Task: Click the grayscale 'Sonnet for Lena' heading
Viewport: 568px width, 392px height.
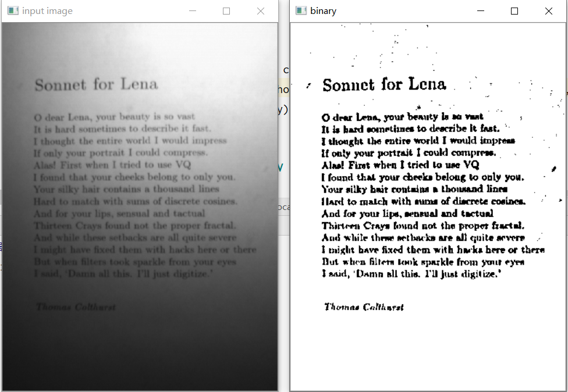Action: click(96, 84)
